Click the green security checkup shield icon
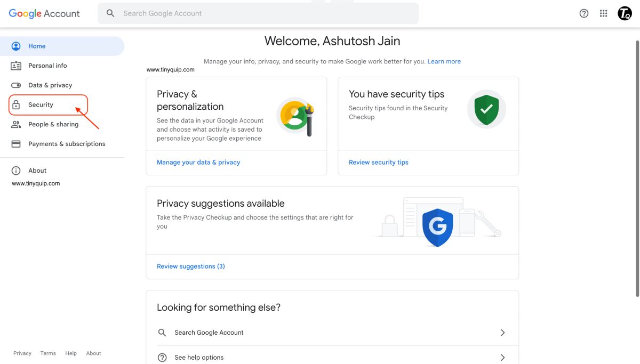Screen dimensions: 640x364 pyautogui.click(x=486, y=108)
